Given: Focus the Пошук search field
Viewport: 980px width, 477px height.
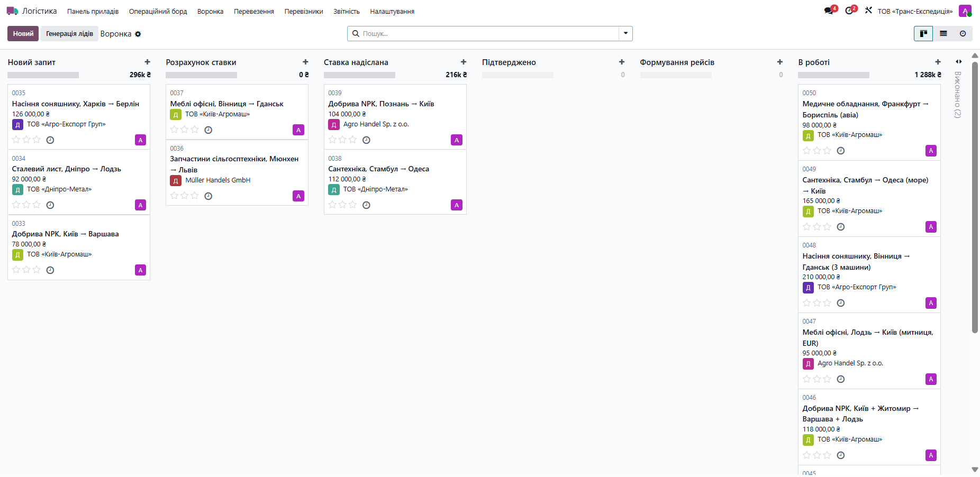Looking at the screenshot, I should tap(489, 33).
